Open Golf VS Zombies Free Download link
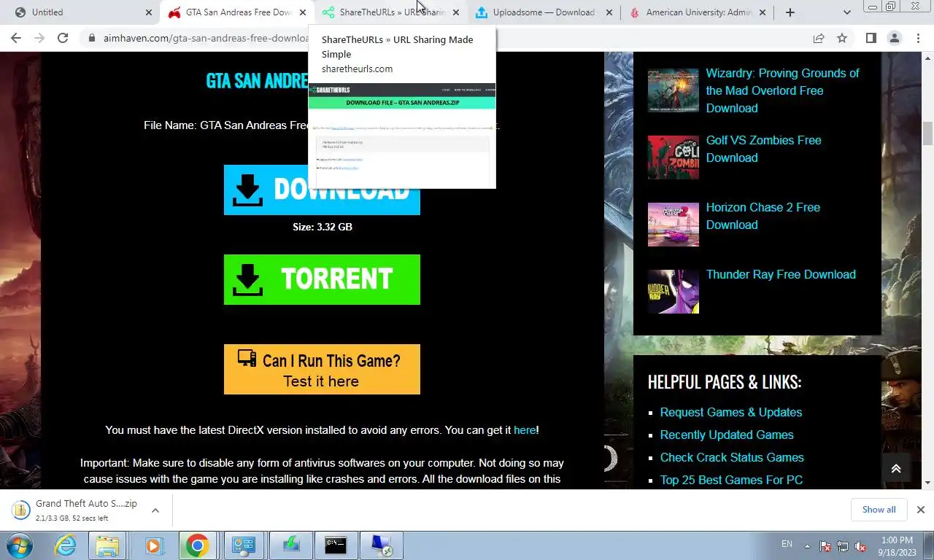Viewport: 934px width, 560px height. (763, 149)
